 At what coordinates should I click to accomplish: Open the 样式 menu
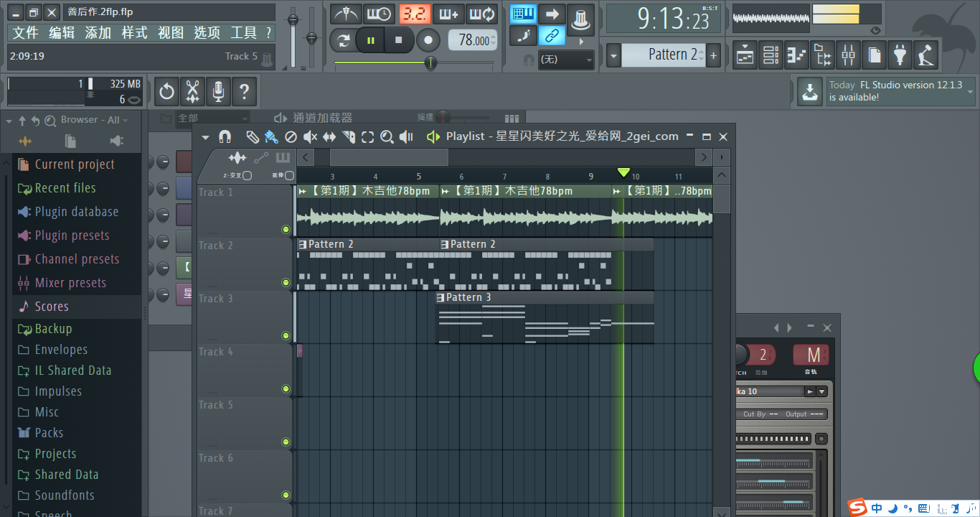tap(134, 33)
